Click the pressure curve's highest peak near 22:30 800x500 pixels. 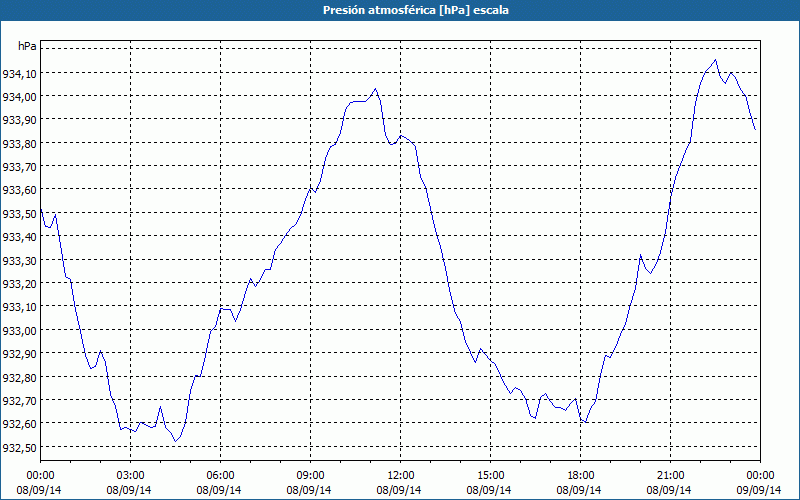click(x=715, y=60)
